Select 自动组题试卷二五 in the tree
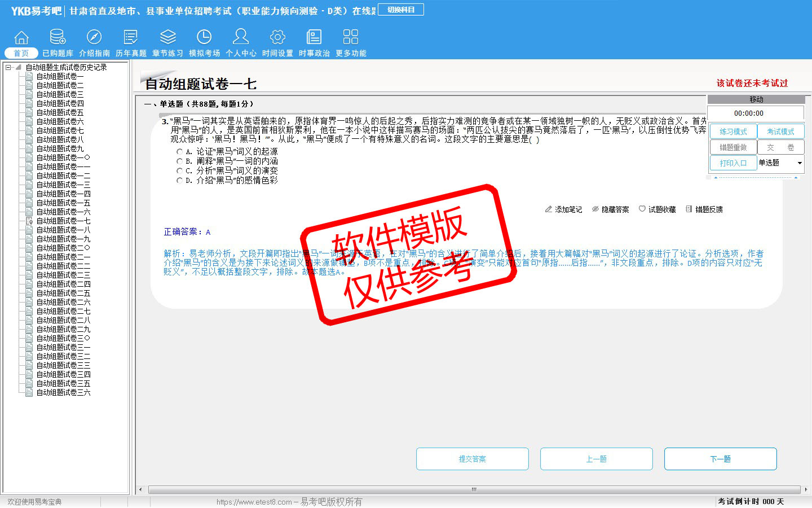Image resolution: width=812 pixels, height=508 pixels. 63,293
